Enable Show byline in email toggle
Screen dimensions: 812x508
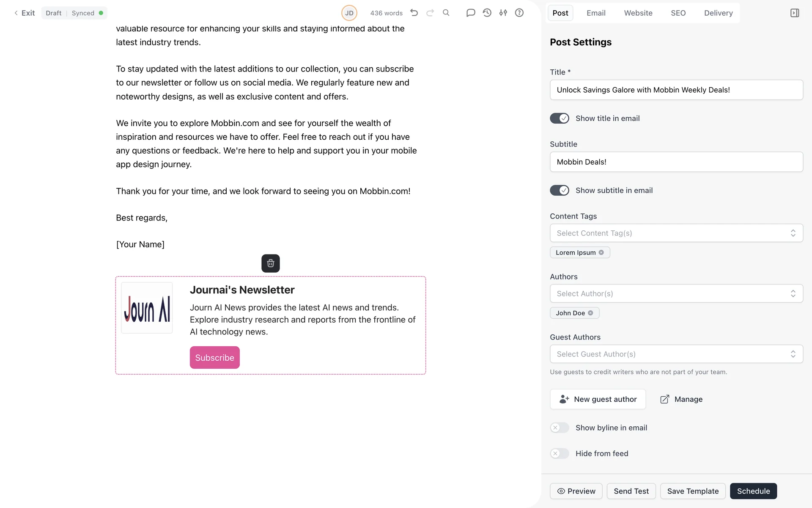[560, 428]
